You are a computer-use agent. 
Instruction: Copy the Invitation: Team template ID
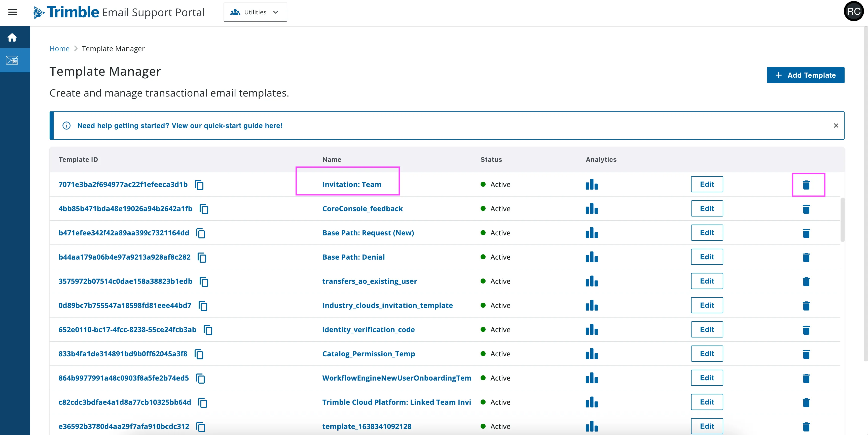(x=199, y=185)
